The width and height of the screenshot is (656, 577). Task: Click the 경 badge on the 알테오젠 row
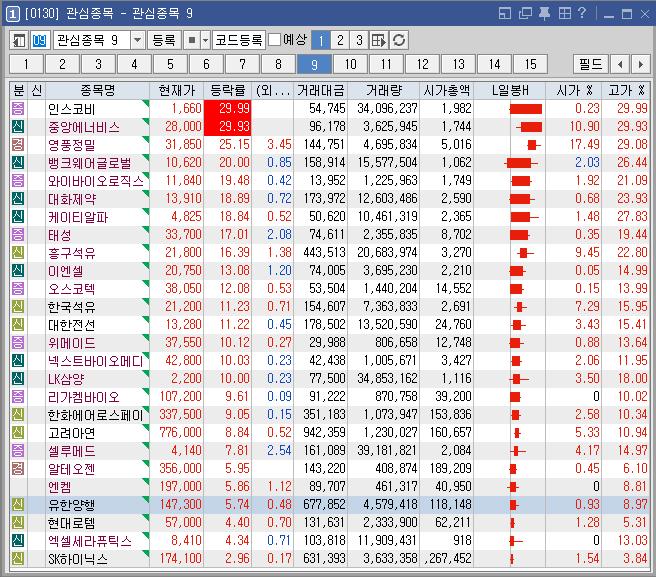click(x=18, y=468)
